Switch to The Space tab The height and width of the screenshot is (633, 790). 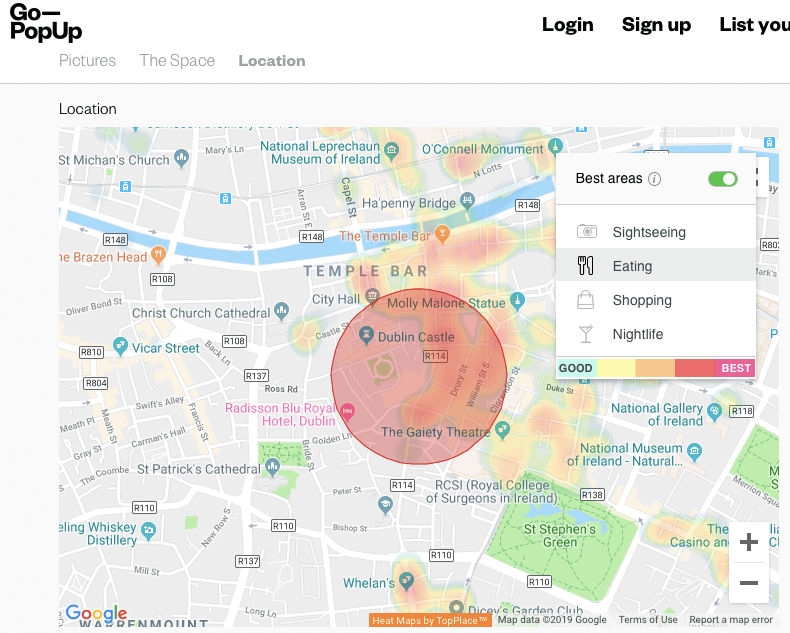(x=177, y=60)
